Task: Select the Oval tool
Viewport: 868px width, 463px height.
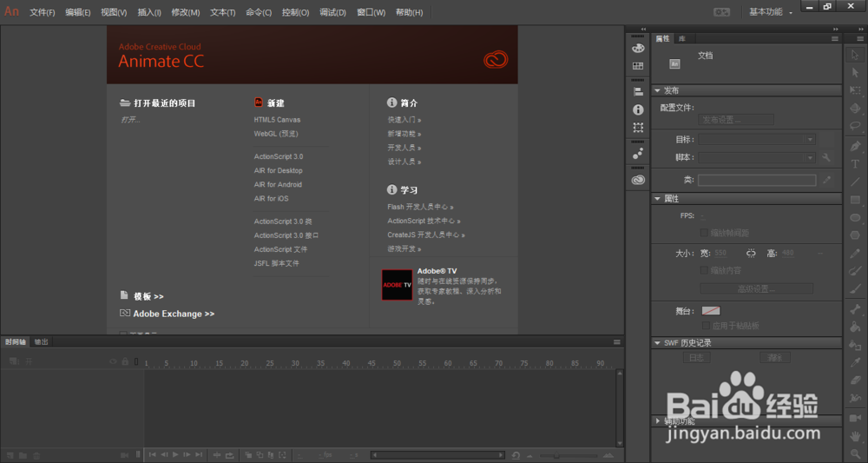Action: click(855, 218)
